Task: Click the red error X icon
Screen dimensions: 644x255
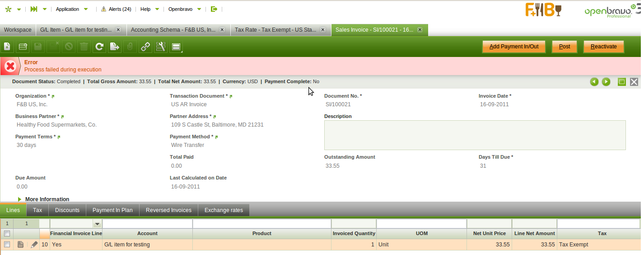Action: pyautogui.click(x=10, y=66)
